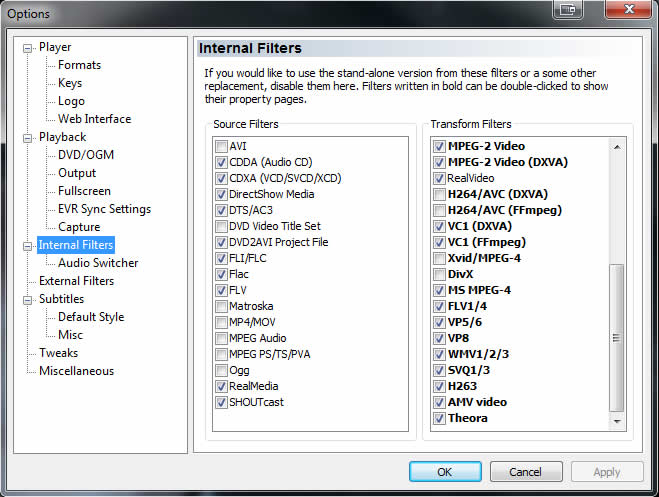The height and width of the screenshot is (497, 659).
Task: Open Audio Switcher settings
Action: click(98, 263)
